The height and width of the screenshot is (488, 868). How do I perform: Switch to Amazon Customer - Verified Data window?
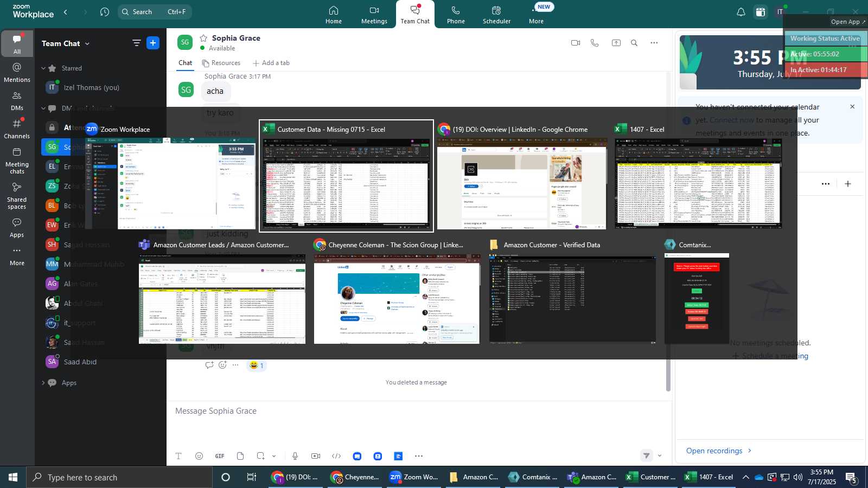click(x=572, y=292)
